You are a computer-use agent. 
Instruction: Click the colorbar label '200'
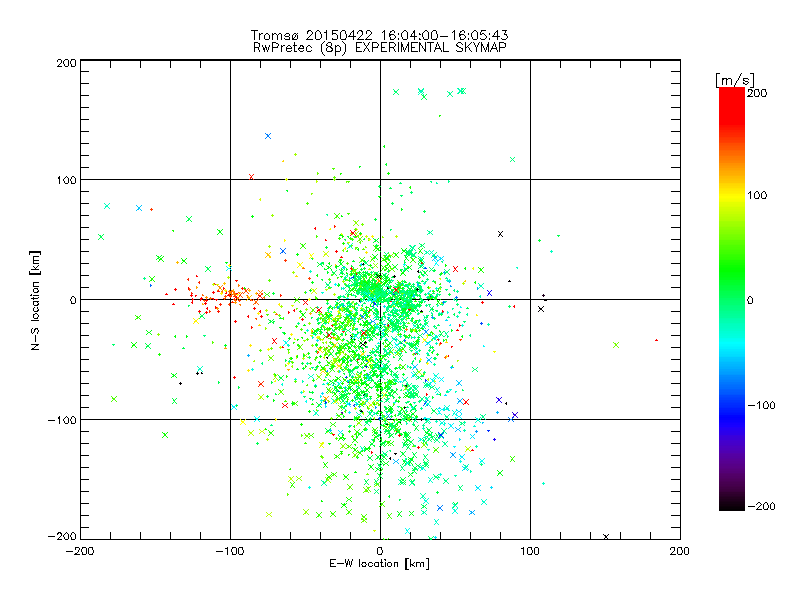757,93
